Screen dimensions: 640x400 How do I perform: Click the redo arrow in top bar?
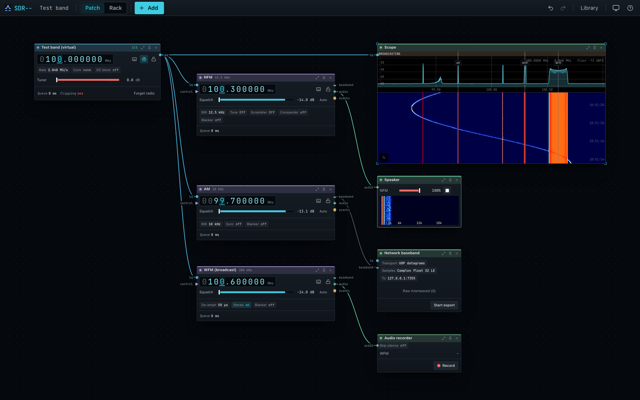click(x=563, y=8)
